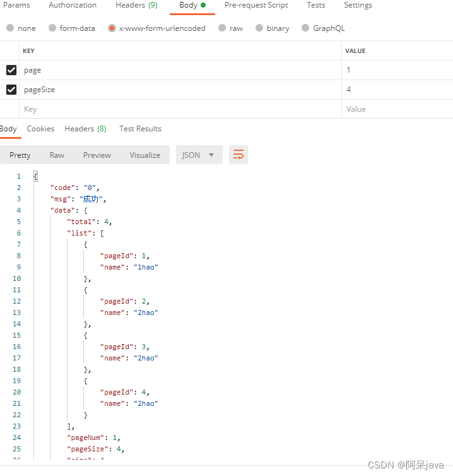Open the response Body tab
The image size is (453, 476).
(8, 129)
